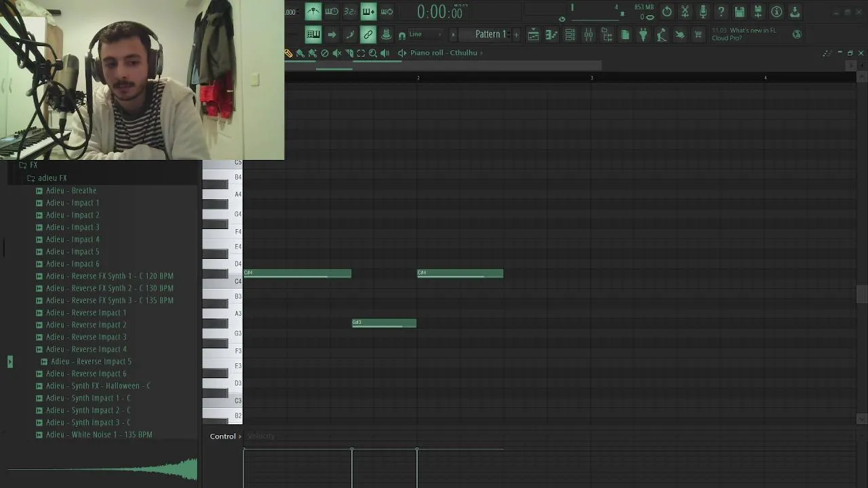Click the main snap magnet icon
This screenshot has width=868, height=488.
(x=402, y=35)
